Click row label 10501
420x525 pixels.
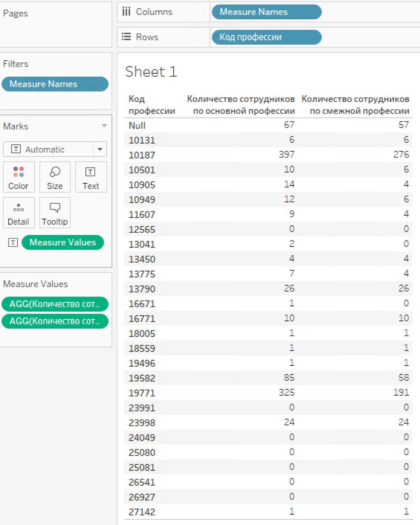pos(142,170)
